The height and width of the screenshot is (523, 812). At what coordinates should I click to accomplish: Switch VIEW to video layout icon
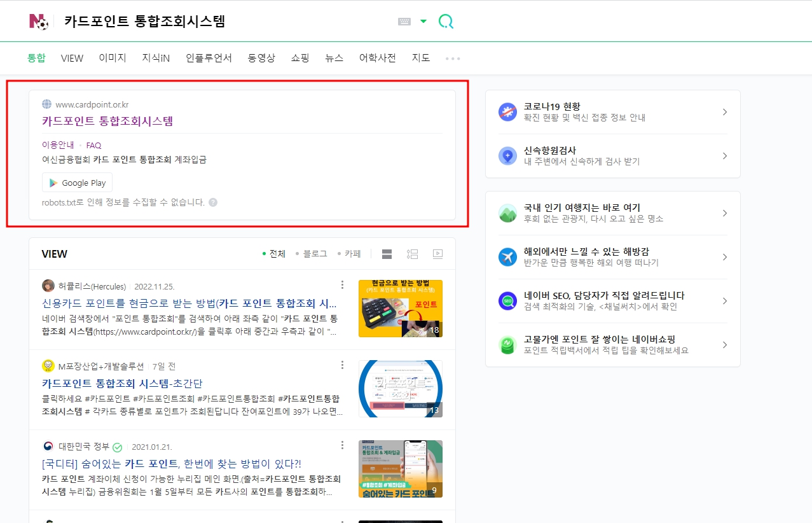point(437,254)
